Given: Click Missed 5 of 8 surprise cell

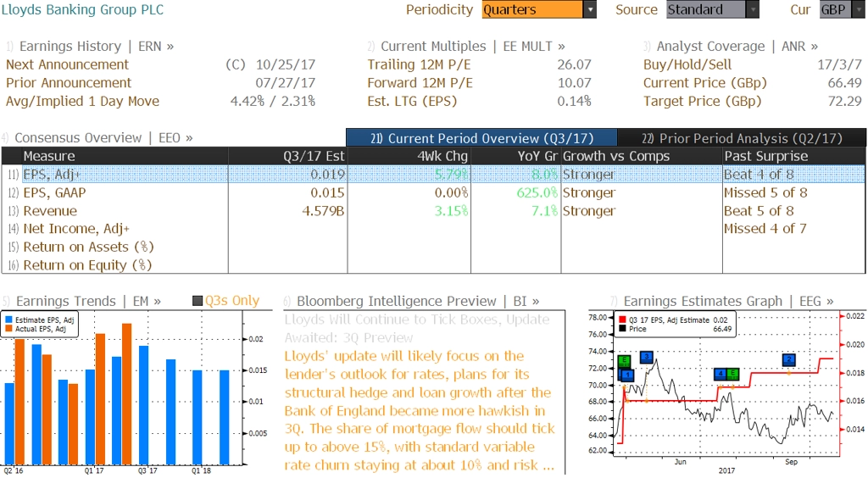Looking at the screenshot, I should [765, 192].
